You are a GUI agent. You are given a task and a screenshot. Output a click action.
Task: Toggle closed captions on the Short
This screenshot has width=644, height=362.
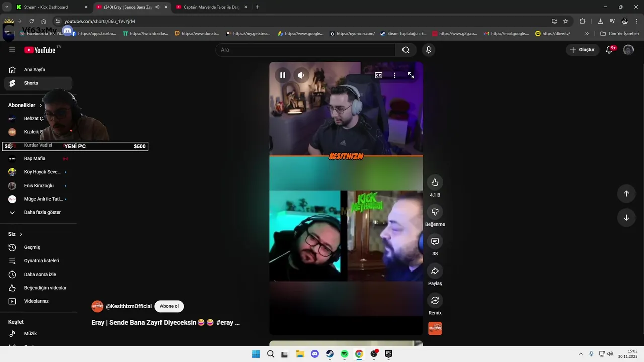[378, 75]
